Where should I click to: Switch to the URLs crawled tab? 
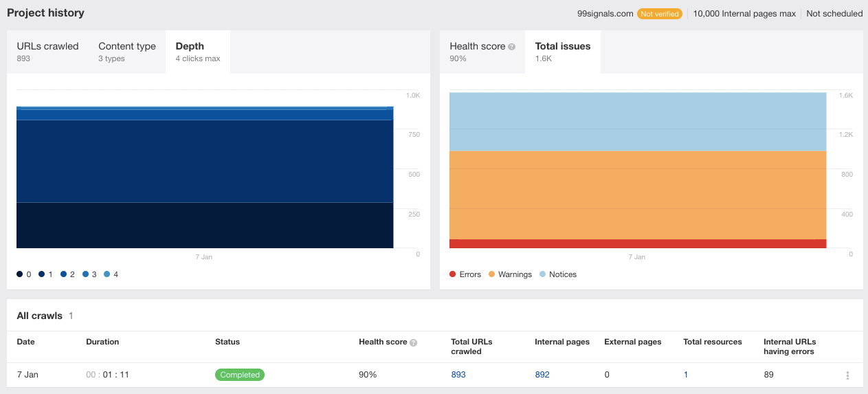pyautogui.click(x=47, y=52)
